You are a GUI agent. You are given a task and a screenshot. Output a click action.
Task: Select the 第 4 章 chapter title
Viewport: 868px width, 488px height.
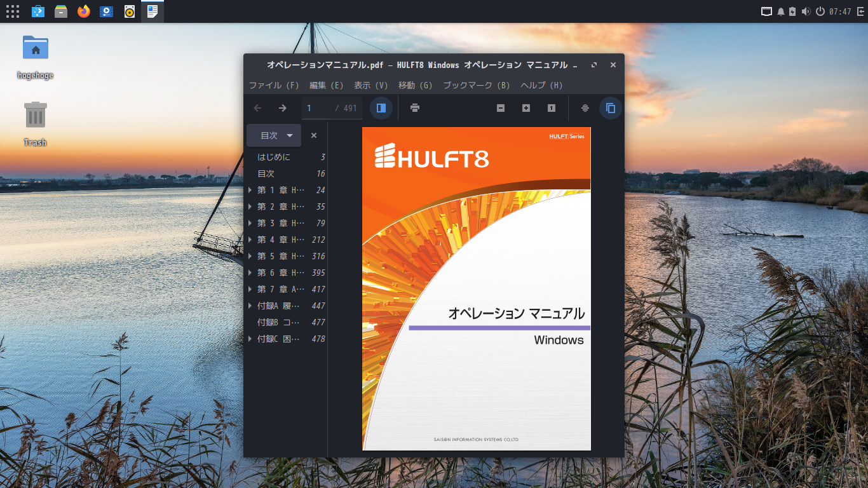[281, 240]
